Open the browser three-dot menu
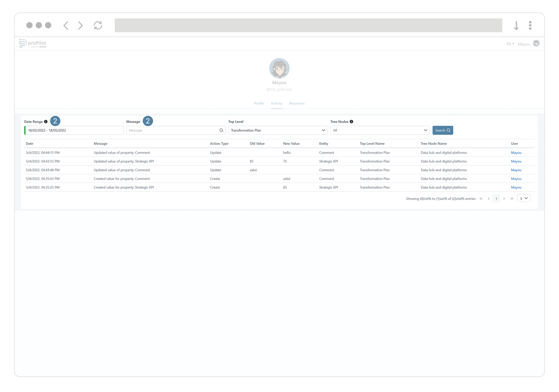The width and height of the screenshot is (559, 392). (x=530, y=25)
